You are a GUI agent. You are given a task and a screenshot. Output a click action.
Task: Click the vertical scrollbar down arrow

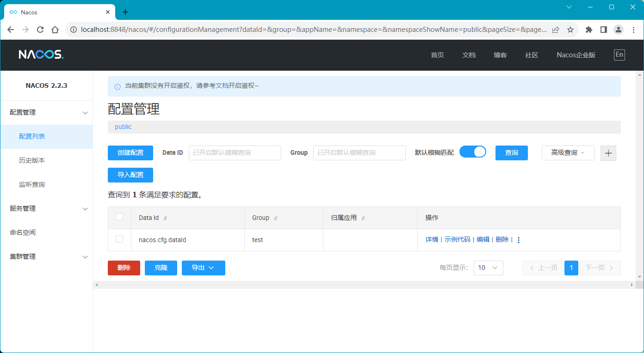640,277
